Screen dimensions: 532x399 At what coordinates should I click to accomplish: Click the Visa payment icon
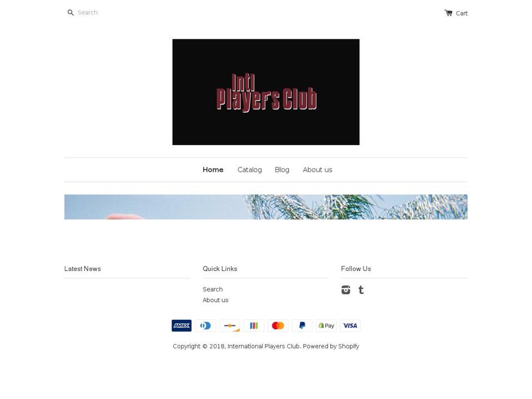[350, 325]
